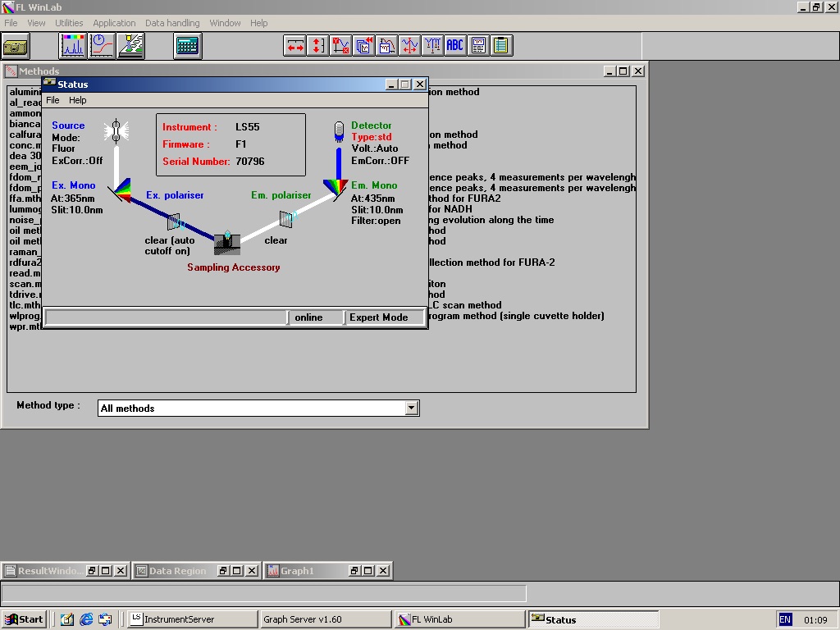Restore the minimized ResultWindow
Screen dimensions: 840x630
(93, 571)
